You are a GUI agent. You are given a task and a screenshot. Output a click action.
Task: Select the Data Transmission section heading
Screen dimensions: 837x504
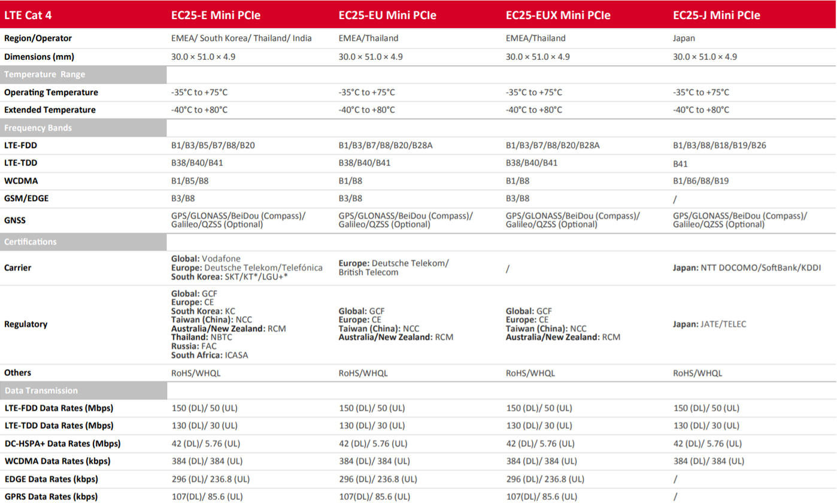click(x=83, y=390)
